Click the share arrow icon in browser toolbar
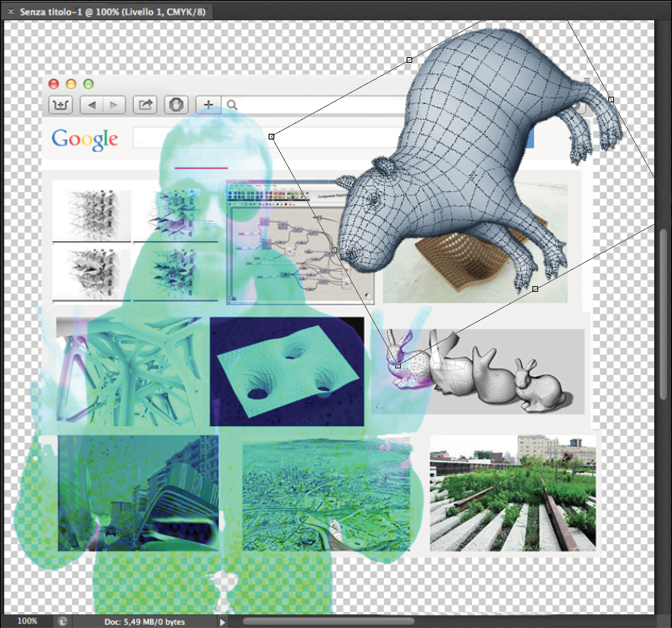Image resolution: width=672 pixels, height=628 pixels. [146, 104]
